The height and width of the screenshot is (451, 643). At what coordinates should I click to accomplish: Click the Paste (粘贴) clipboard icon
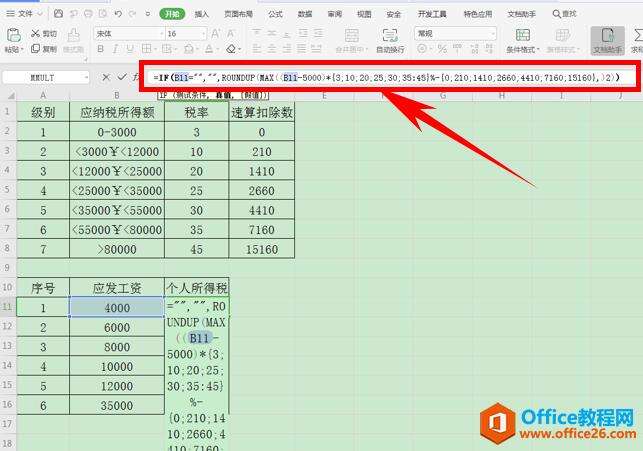point(12,38)
